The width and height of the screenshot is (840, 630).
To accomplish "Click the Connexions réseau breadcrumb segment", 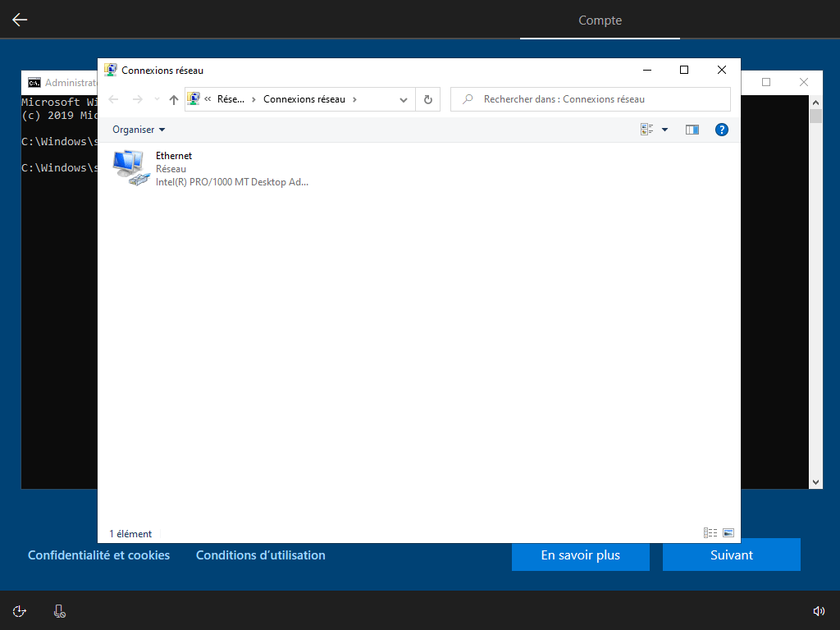I will tap(304, 99).
